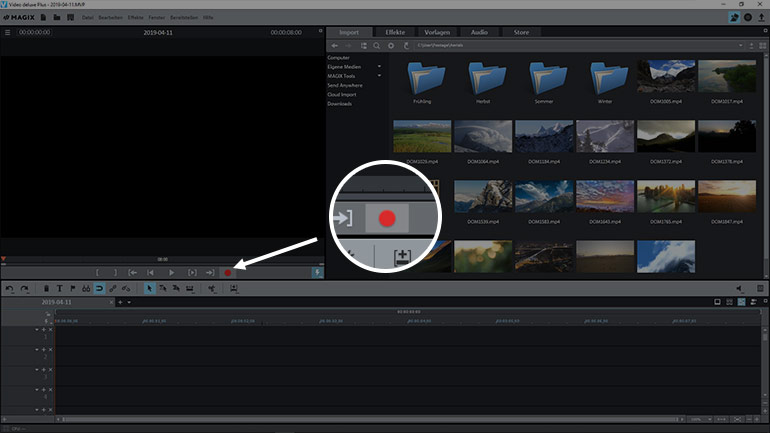The width and height of the screenshot is (770, 433).
Task: Go back in the media pool browser
Action: pyautogui.click(x=334, y=46)
